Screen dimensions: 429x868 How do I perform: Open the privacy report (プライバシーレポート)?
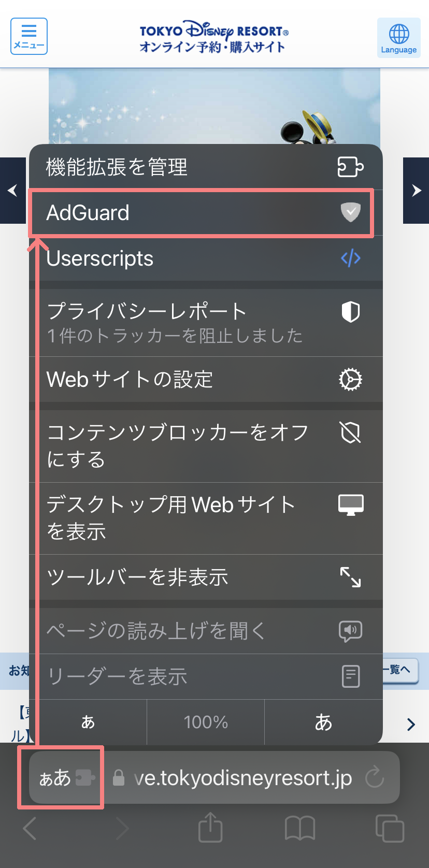[206, 323]
